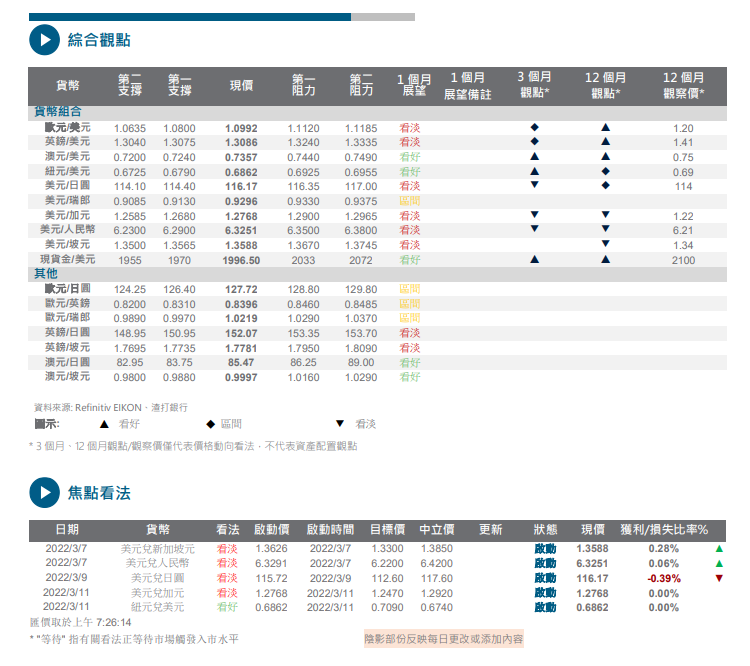The image size is (750, 666).
Task: Click the 12-month diamond for 紐元/美元
Action: pos(606,171)
